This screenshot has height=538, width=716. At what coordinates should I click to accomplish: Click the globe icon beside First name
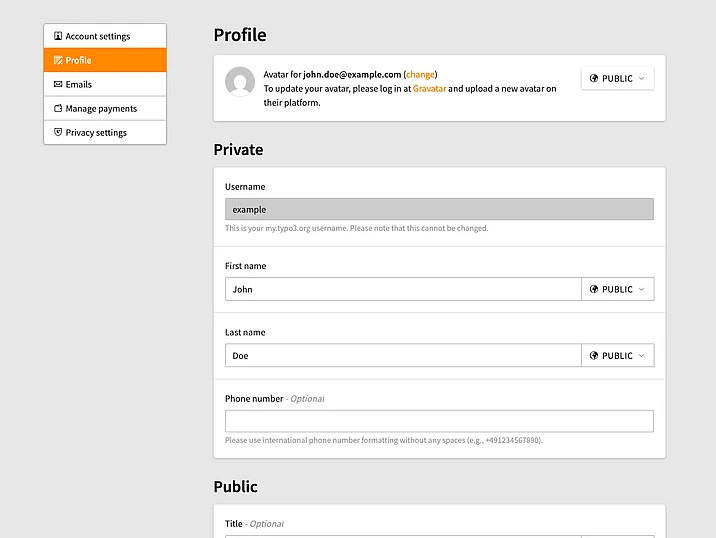coord(594,289)
